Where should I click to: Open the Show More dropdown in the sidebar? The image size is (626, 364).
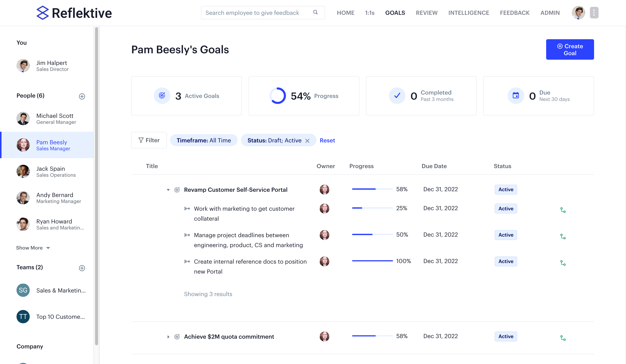tap(33, 248)
